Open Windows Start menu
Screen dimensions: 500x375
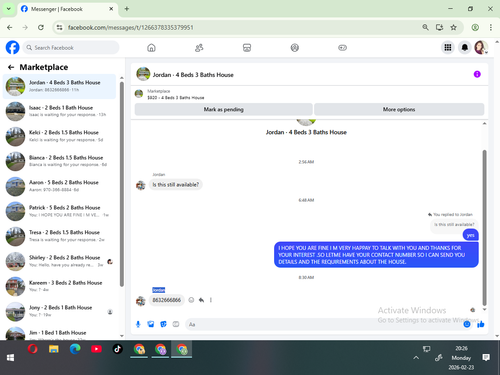[10, 358]
